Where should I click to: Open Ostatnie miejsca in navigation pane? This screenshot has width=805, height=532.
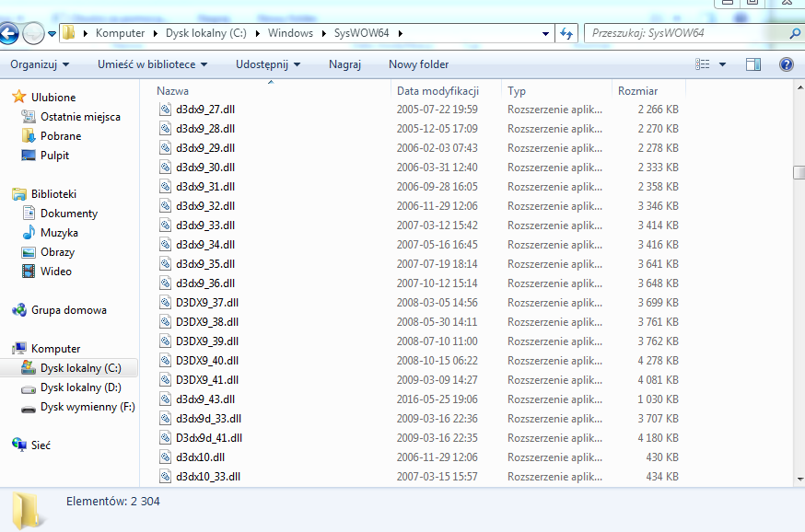tap(81, 117)
